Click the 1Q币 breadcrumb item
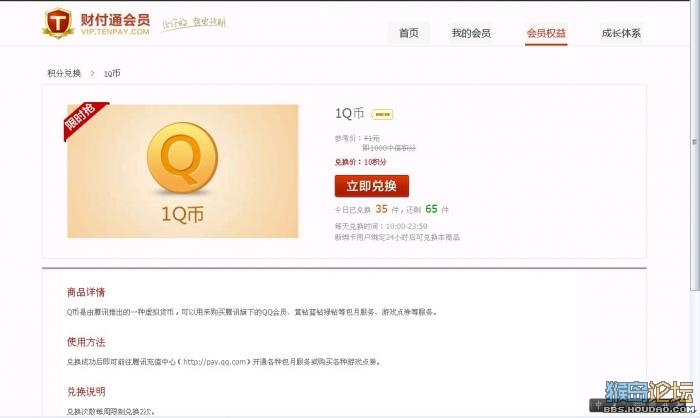This screenshot has width=700, height=418. pyautogui.click(x=112, y=73)
